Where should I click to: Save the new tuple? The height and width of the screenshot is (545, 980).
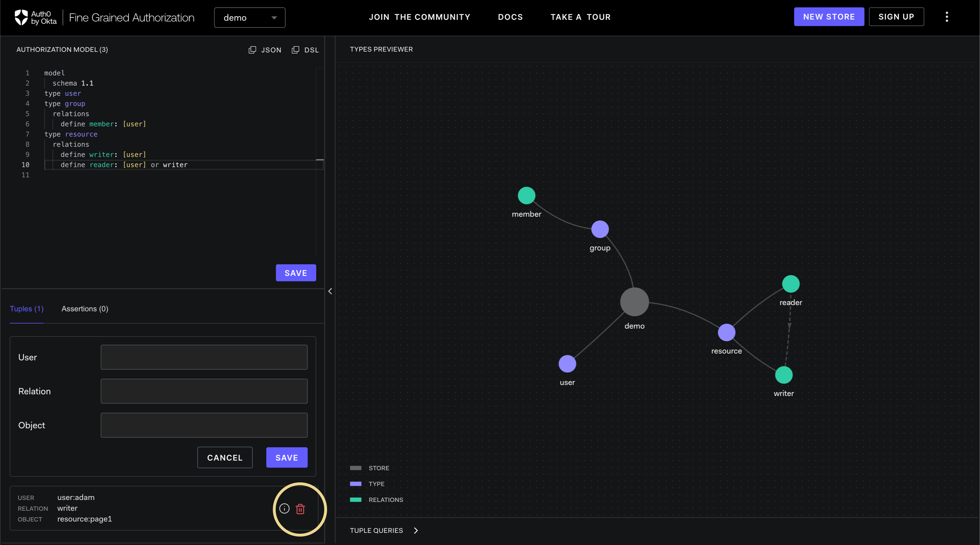pyautogui.click(x=287, y=457)
